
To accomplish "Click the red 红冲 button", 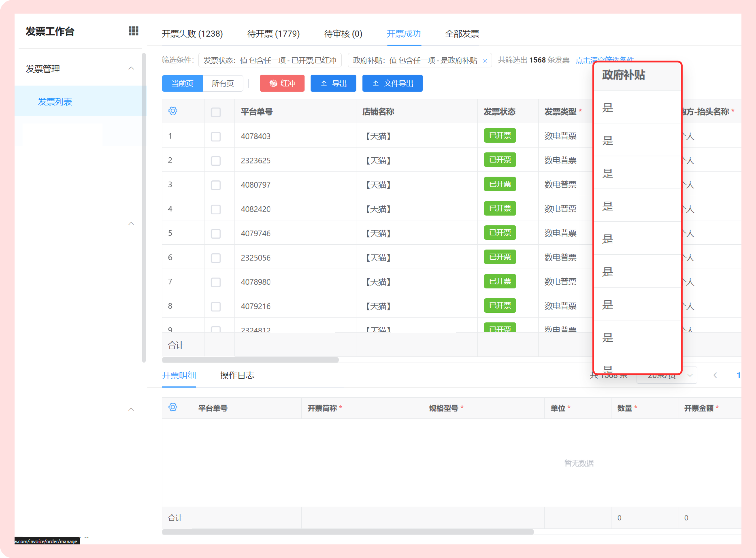I will 282,83.
